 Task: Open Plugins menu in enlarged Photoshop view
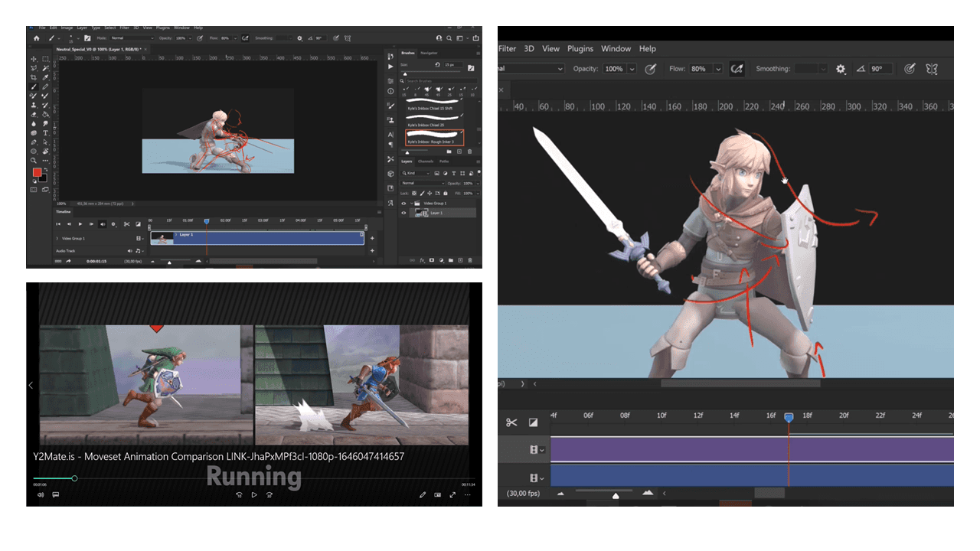580,48
